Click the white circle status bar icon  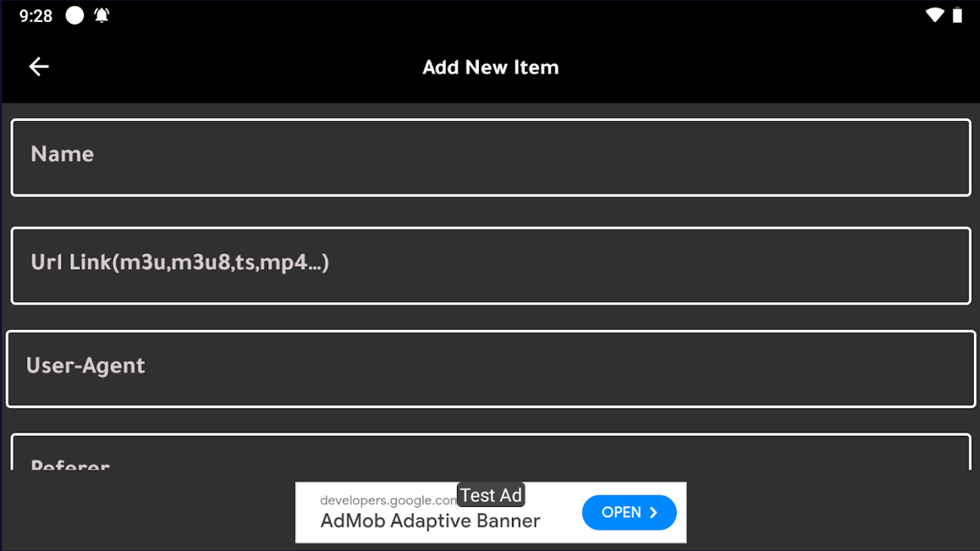click(74, 16)
